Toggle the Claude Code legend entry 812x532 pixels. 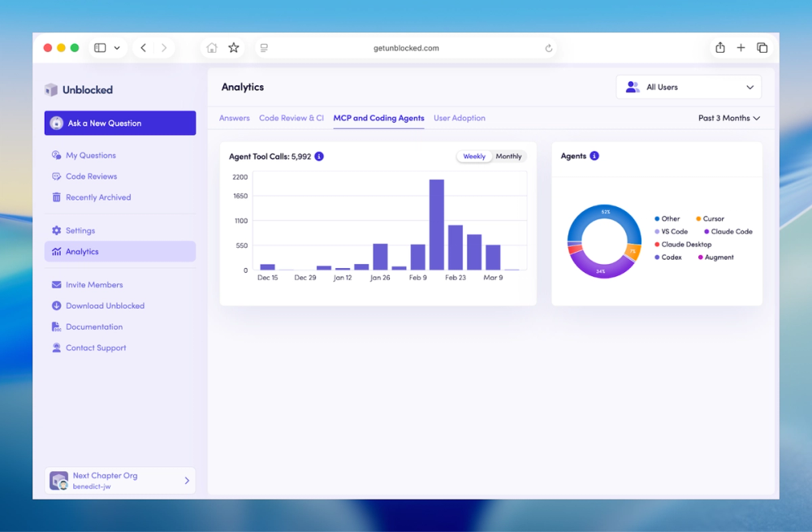pyautogui.click(x=728, y=231)
